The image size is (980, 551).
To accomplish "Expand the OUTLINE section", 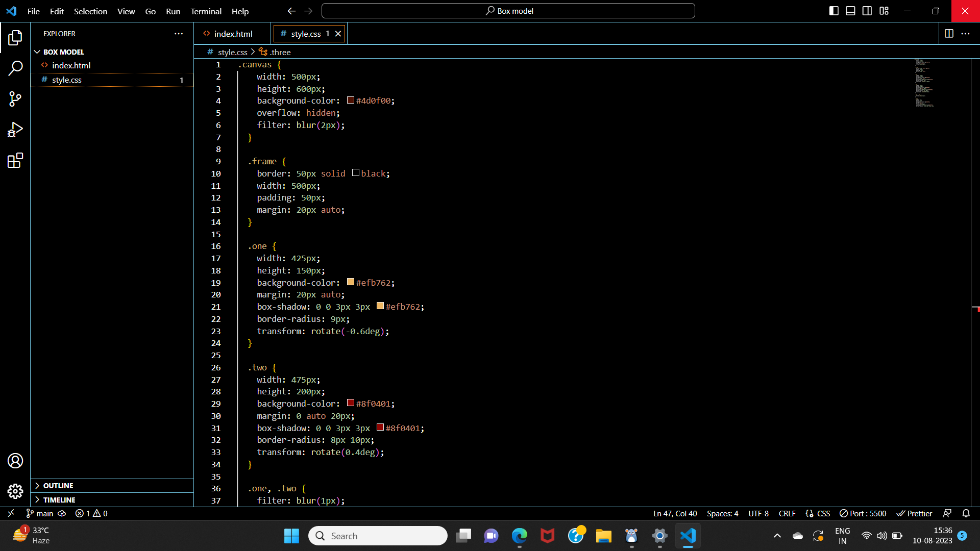I will (58, 485).
